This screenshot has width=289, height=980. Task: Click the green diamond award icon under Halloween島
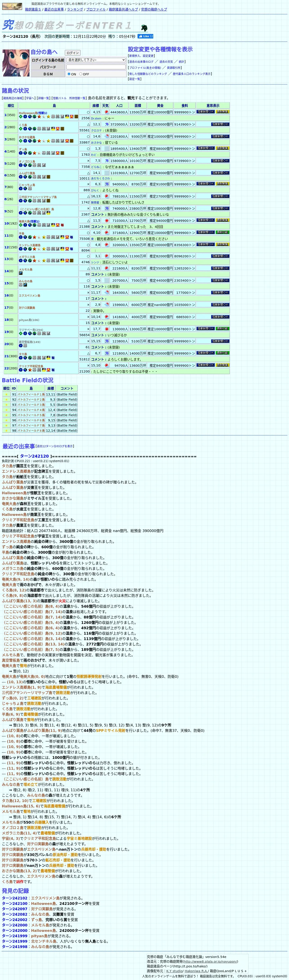(21, 116)
